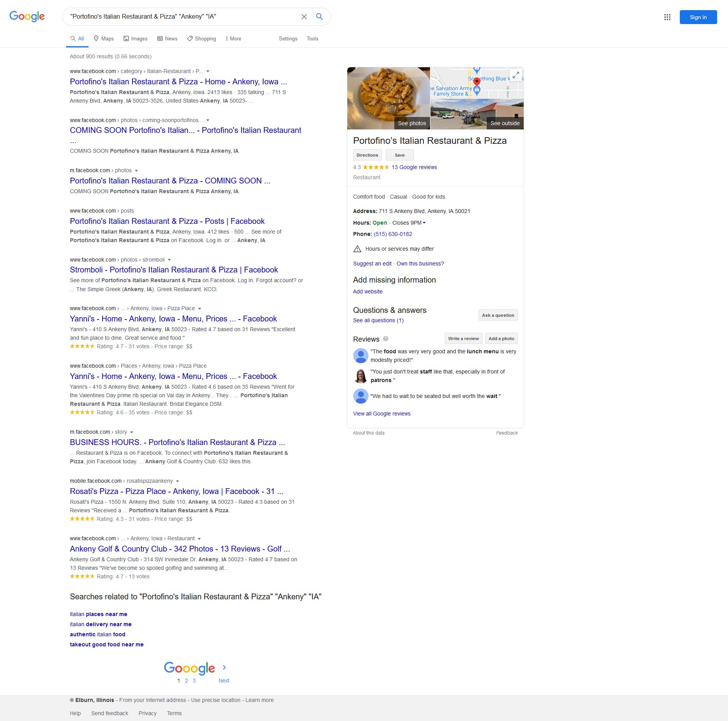Open COMING SOON Portofino's Italian result
Viewport: 728px width, 721px height.
tap(185, 130)
